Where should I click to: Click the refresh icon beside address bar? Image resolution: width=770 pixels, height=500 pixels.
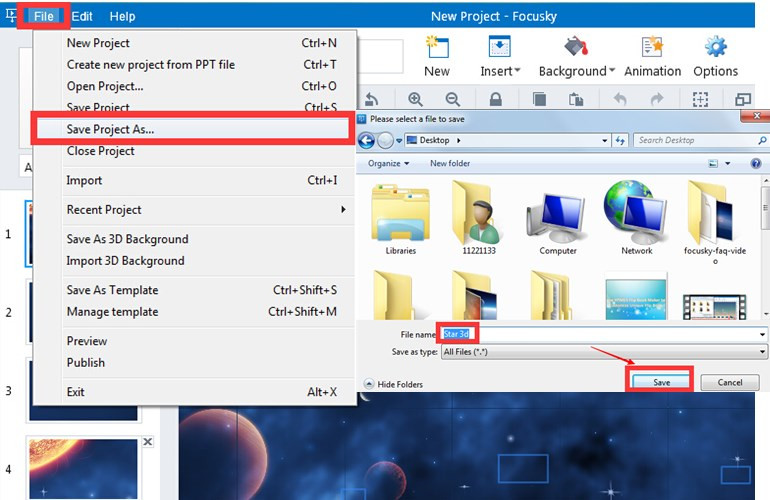[x=620, y=140]
